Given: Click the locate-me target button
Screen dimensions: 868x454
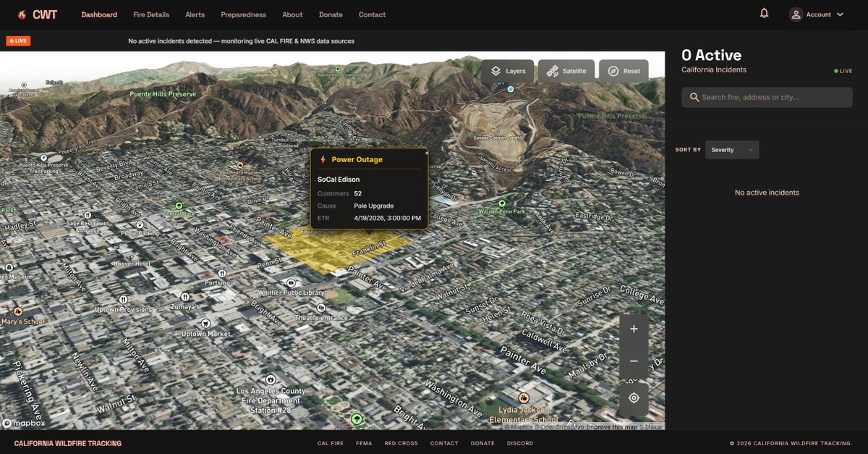Looking at the screenshot, I should (634, 398).
